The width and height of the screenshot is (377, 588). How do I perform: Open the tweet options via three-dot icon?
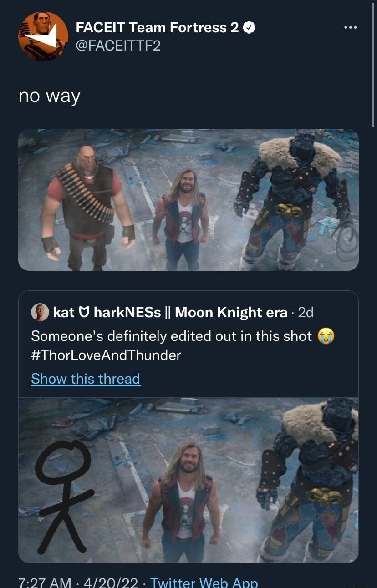(350, 27)
